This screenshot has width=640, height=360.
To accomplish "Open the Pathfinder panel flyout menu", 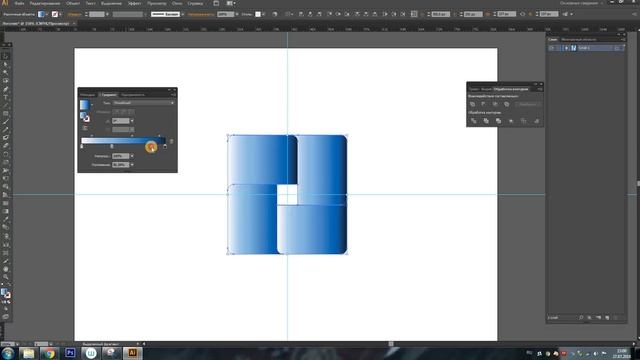I will 540,89.
